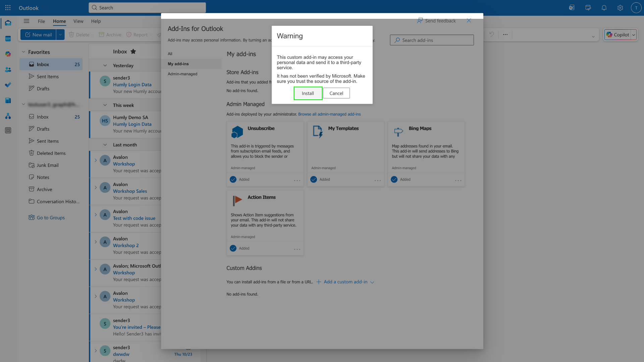Open Humly Demo SA message
Image resolution: width=644 pixels, height=362 pixels.
tap(125, 124)
